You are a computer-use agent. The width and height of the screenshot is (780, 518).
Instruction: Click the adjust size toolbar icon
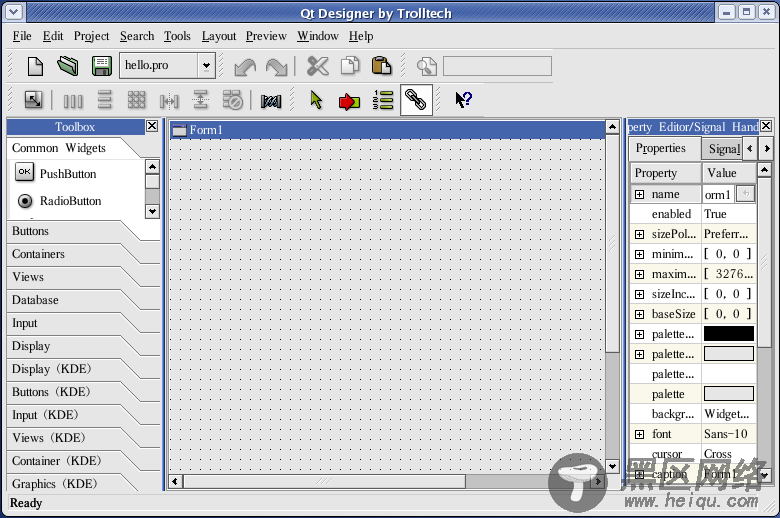[x=33, y=101]
